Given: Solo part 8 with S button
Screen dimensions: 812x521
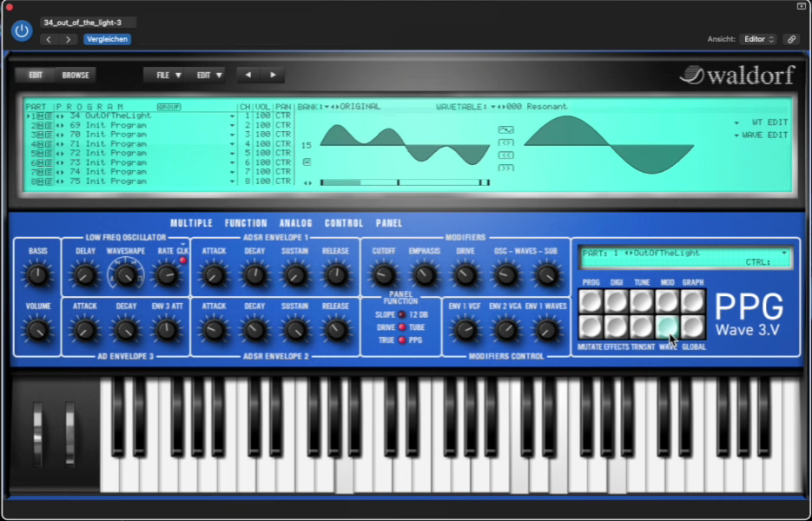Looking at the screenshot, I should (x=49, y=181).
